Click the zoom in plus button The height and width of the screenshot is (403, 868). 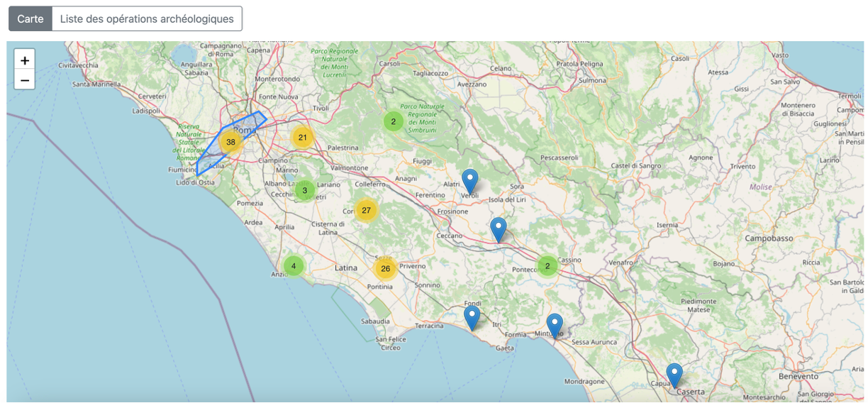pos(25,60)
